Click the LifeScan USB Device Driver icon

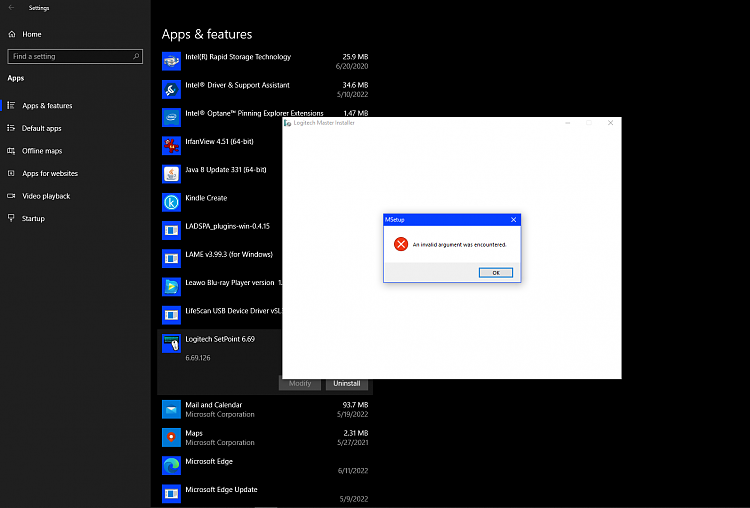coord(171,315)
